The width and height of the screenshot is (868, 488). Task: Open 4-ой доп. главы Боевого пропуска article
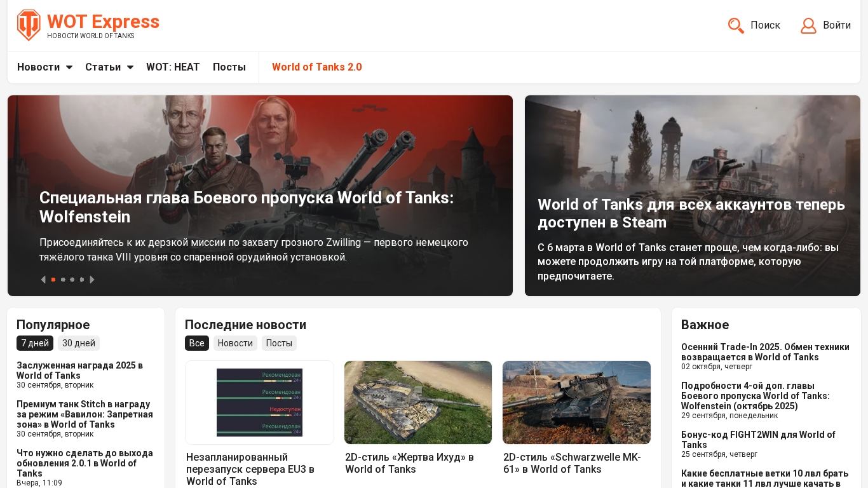click(x=756, y=396)
